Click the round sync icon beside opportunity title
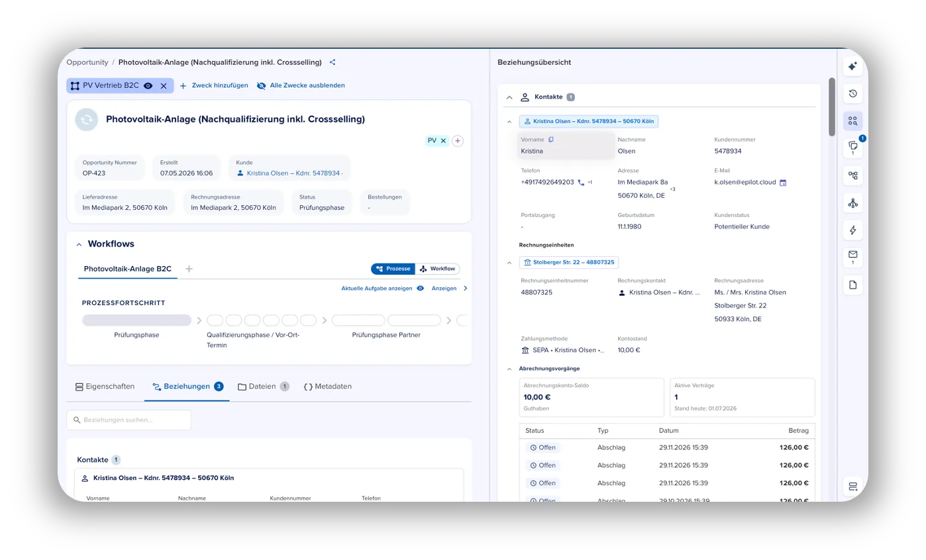 [x=86, y=120]
